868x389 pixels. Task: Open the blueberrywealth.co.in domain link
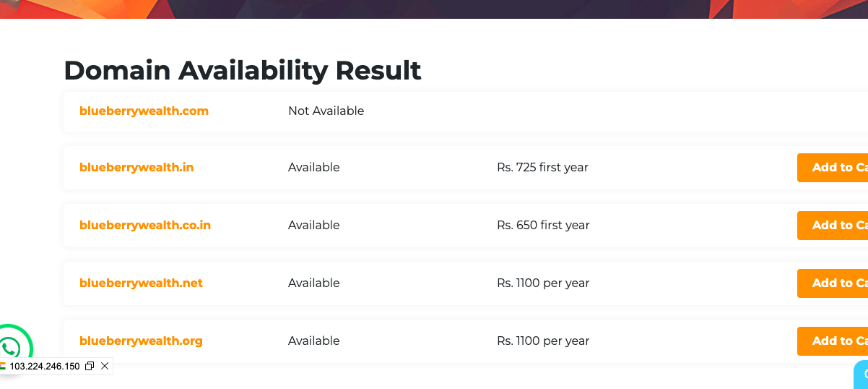pos(145,225)
